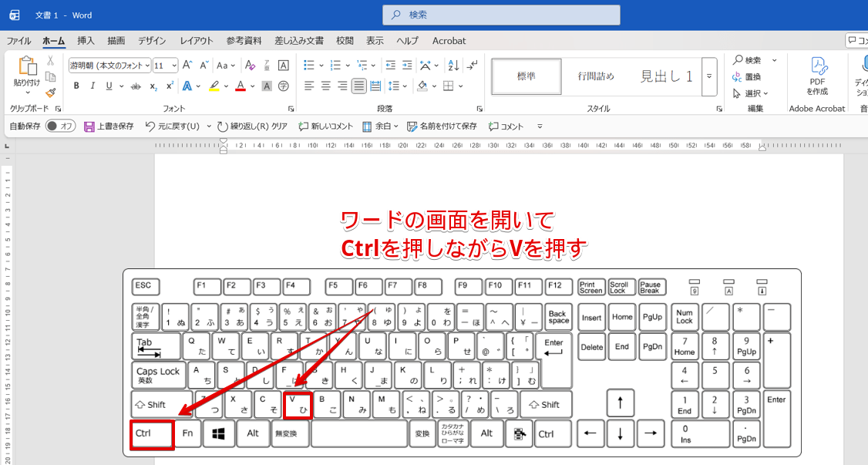Click inside the top search field
This screenshot has height=465, width=868.
click(x=501, y=15)
